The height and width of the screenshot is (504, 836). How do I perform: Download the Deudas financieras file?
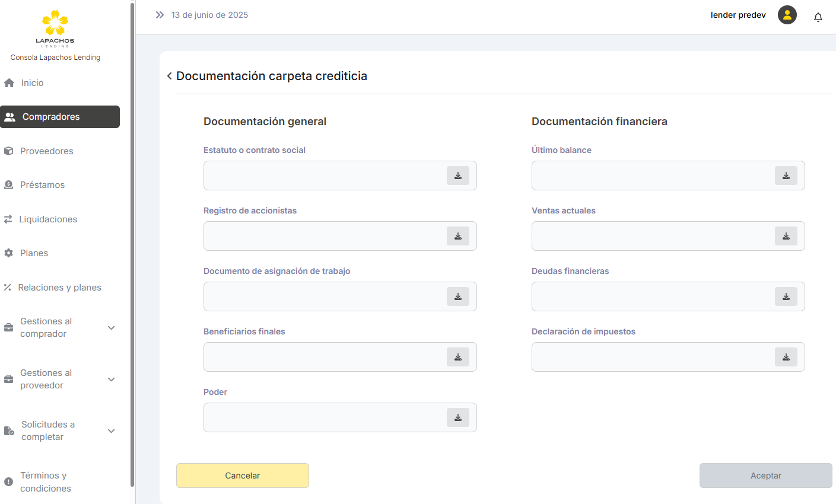click(786, 296)
